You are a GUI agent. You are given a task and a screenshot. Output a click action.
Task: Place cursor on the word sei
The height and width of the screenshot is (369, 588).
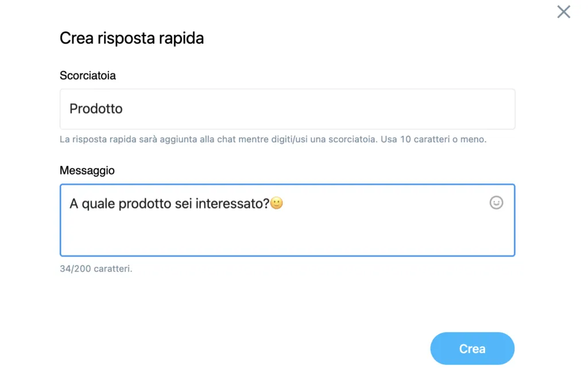[x=183, y=203]
